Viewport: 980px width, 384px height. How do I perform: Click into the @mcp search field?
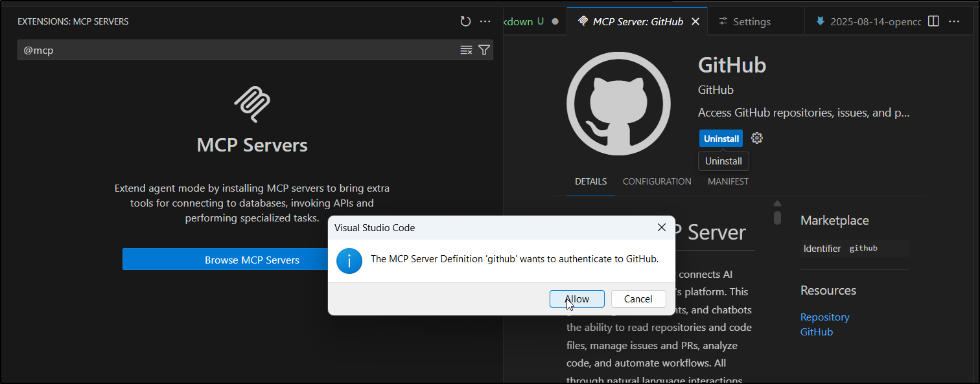[233, 50]
